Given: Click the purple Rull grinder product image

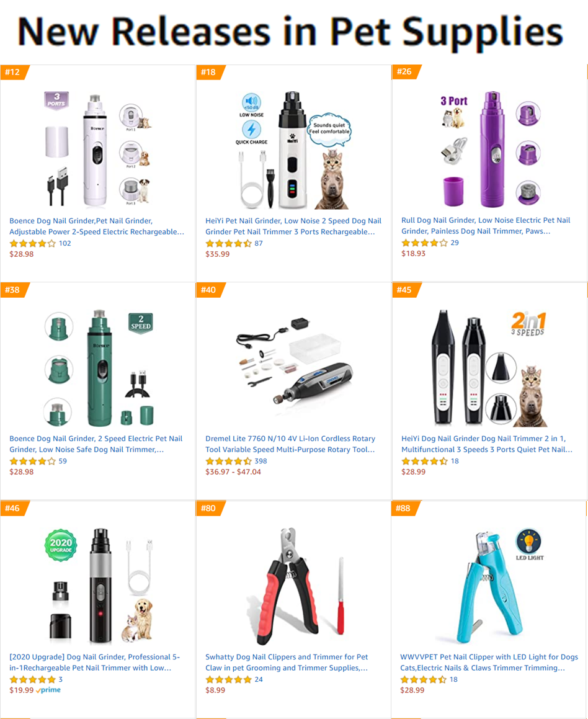Looking at the screenshot, I should pyautogui.click(x=490, y=148).
